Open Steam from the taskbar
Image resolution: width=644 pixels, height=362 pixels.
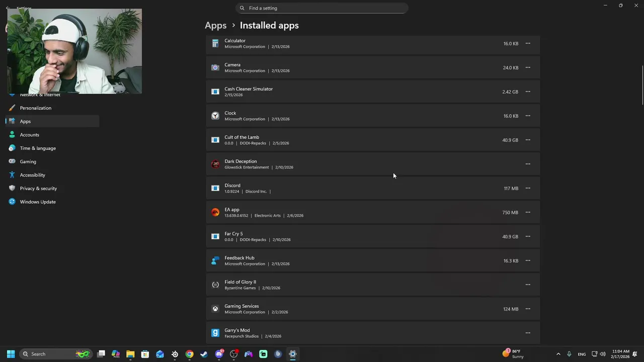tap(204, 354)
